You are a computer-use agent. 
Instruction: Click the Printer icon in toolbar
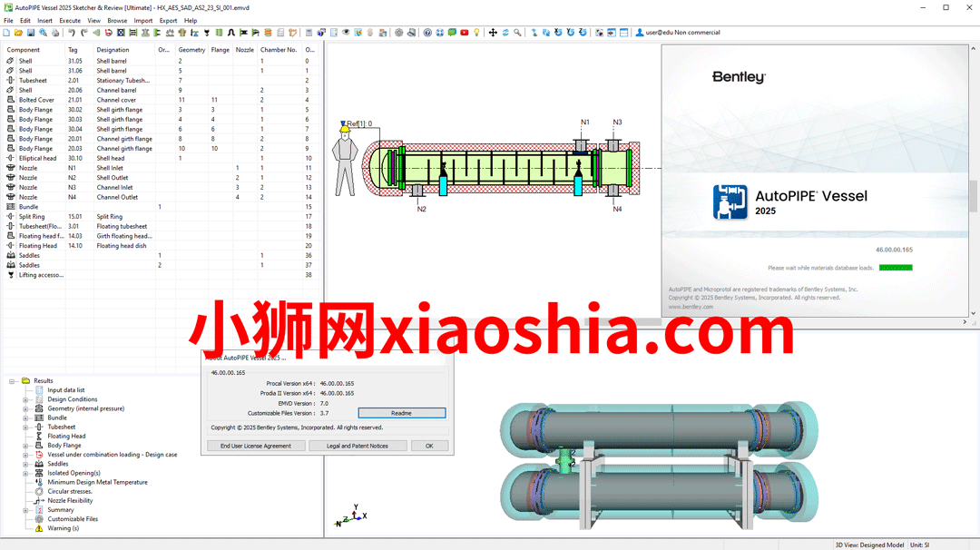point(55,33)
